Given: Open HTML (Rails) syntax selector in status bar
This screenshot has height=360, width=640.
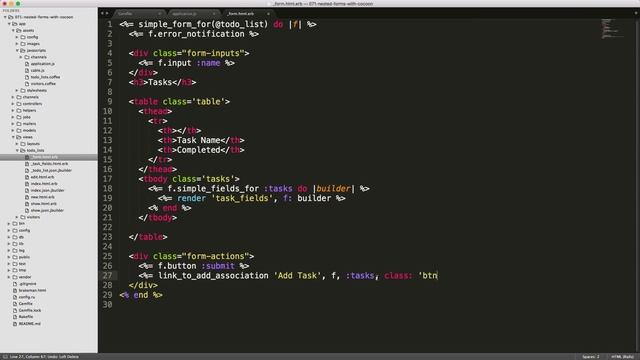Looking at the screenshot, I should 622,357.
